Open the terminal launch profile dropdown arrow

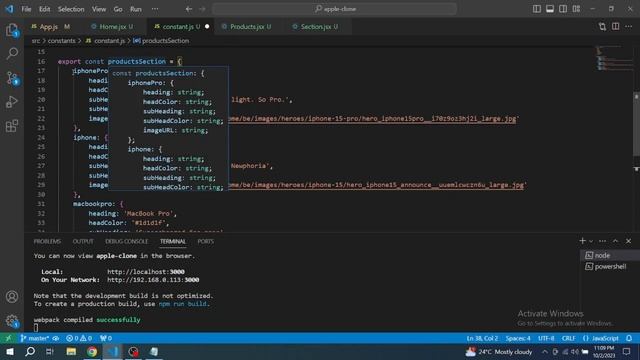pyautogui.click(x=591, y=241)
